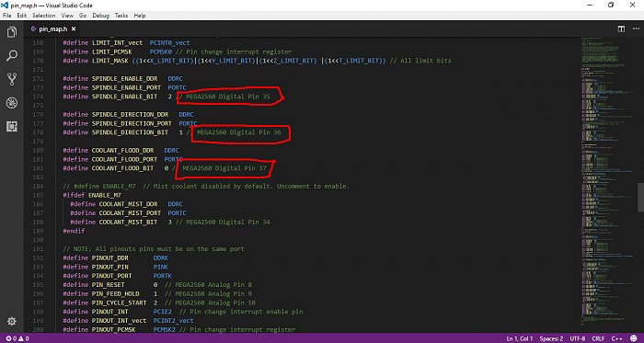Click the PINK value on line 193
The height and width of the screenshot is (343, 644).
161,267
